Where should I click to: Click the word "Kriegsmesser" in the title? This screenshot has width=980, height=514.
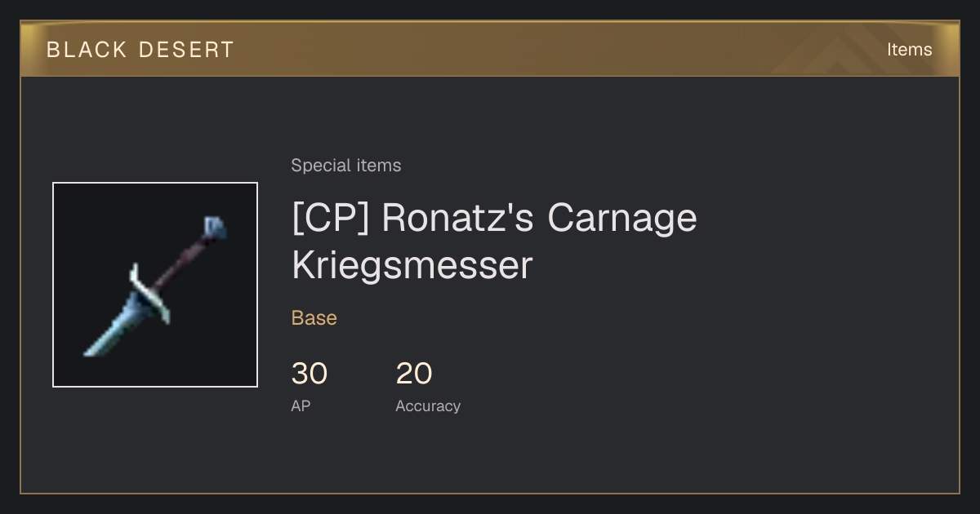click(412, 266)
